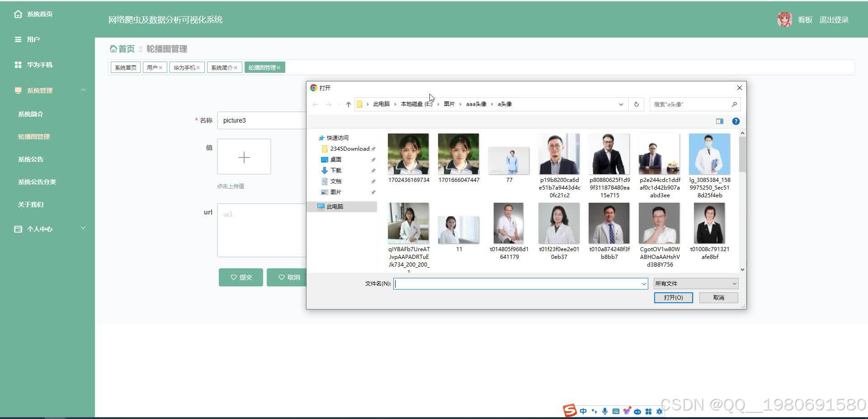Image resolution: width=868 pixels, height=419 pixels.
Task: Click the 提交 submit button
Action: click(241, 277)
